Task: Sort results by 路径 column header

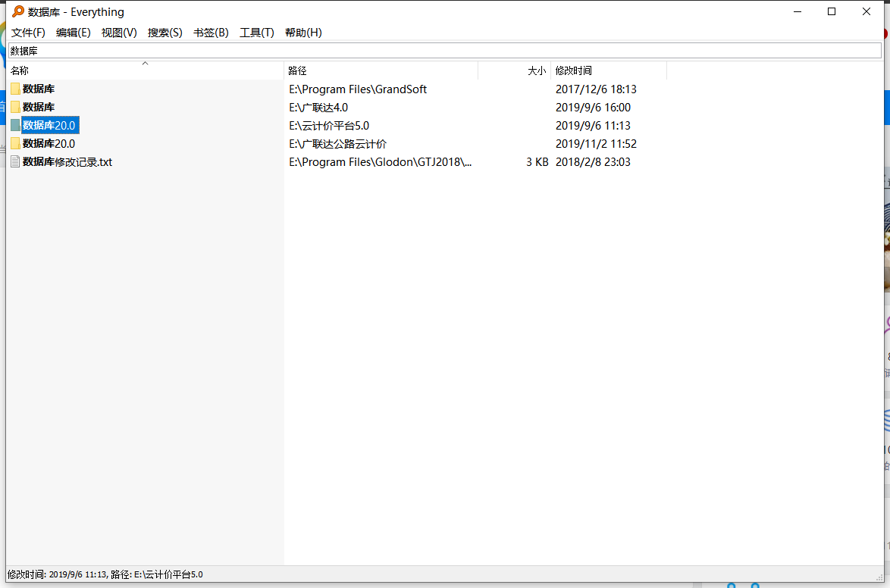Action: (x=381, y=70)
